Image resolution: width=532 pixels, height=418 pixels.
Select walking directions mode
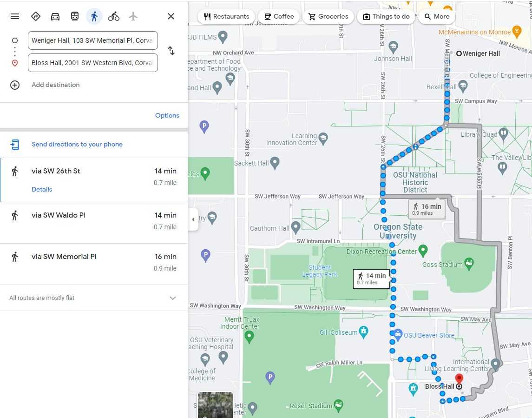[94, 16]
